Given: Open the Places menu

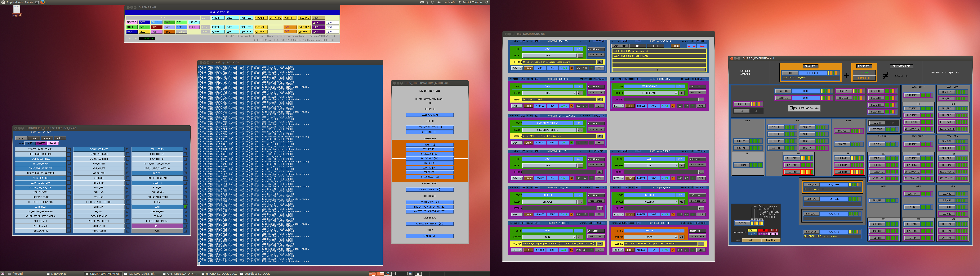Looking at the screenshot, I should point(29,2).
